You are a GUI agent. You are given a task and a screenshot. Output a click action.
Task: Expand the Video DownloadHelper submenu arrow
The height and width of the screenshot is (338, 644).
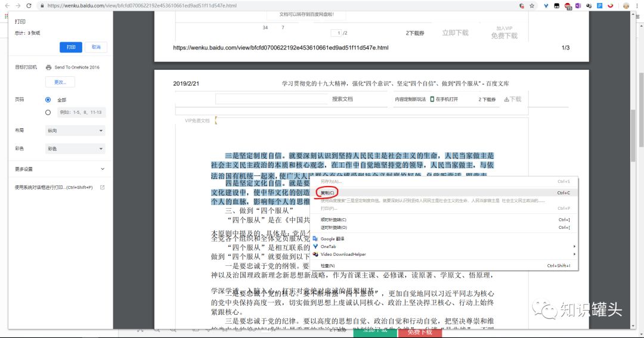574,254
